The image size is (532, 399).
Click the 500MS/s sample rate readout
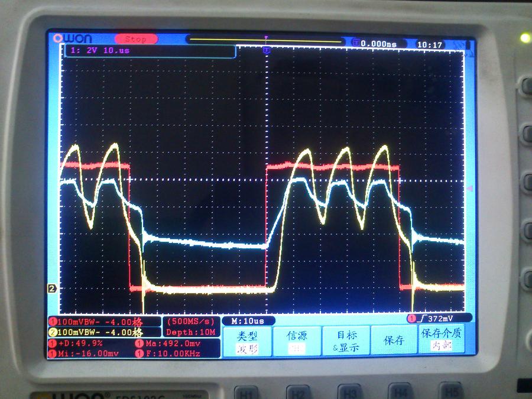(x=191, y=322)
